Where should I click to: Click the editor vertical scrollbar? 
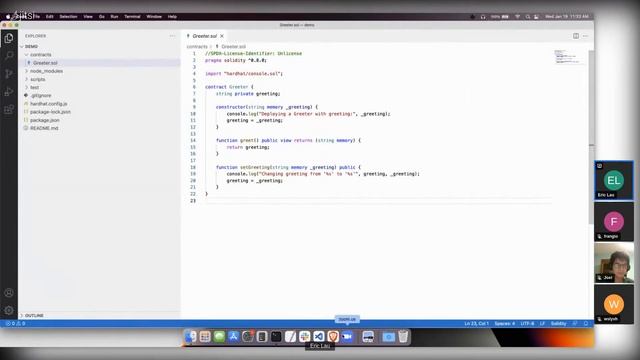591,137
